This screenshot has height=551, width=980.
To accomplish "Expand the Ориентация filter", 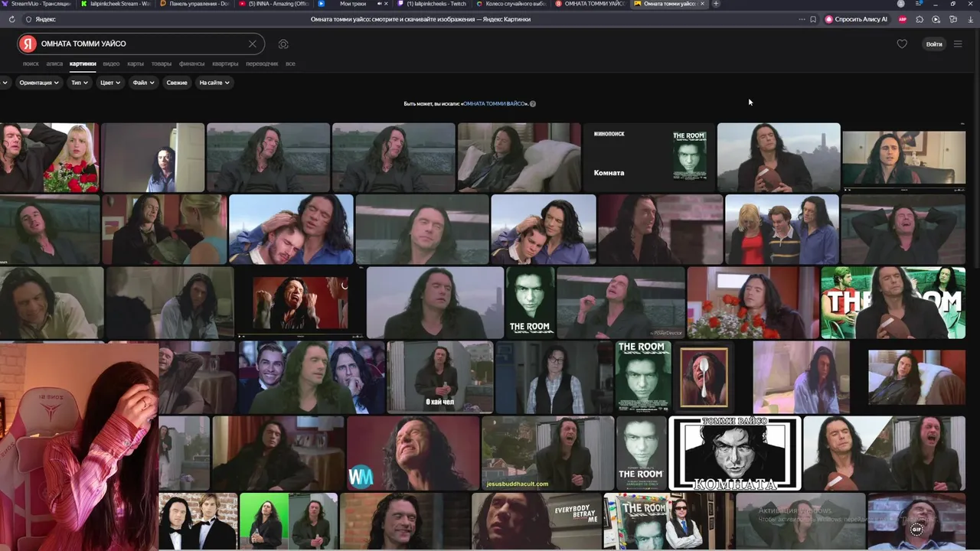I will click(38, 83).
